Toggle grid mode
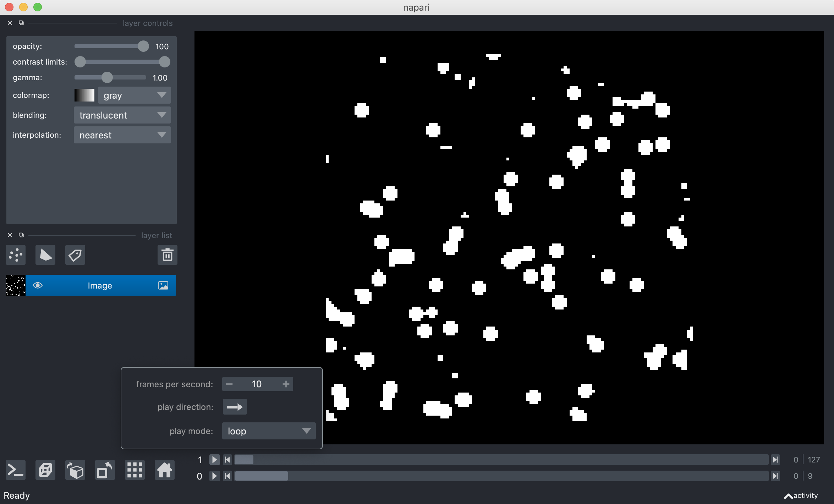 point(135,470)
